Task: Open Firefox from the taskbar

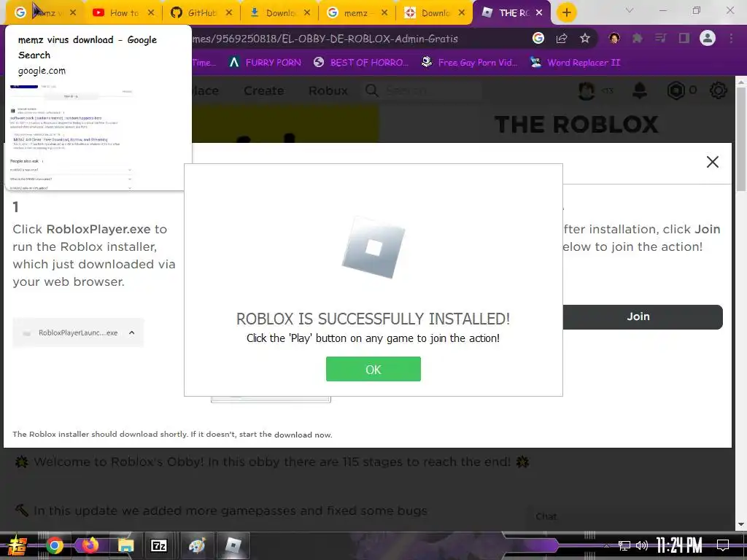Action: (90, 545)
